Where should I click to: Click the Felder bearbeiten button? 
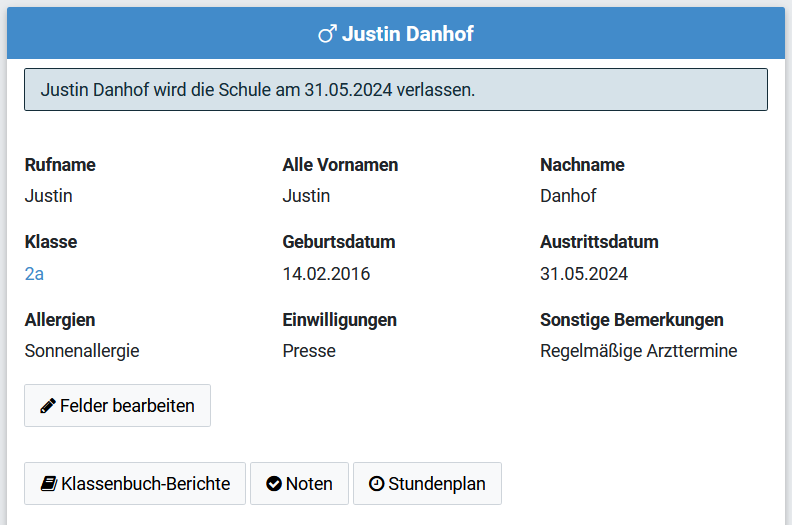tap(118, 406)
